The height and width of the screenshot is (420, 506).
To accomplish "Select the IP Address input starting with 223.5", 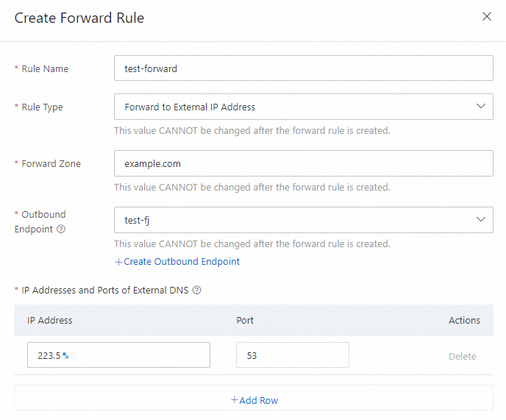I will (x=118, y=355).
